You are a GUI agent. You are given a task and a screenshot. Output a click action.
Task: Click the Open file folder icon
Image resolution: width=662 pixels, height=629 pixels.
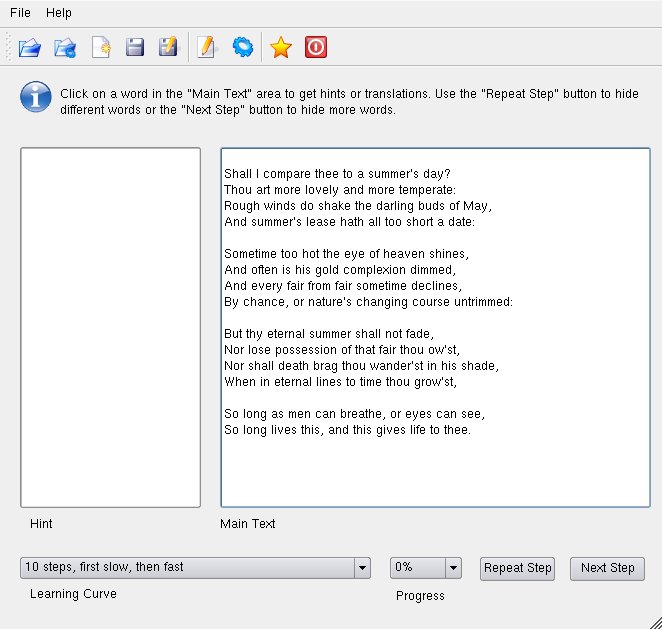(x=30, y=47)
